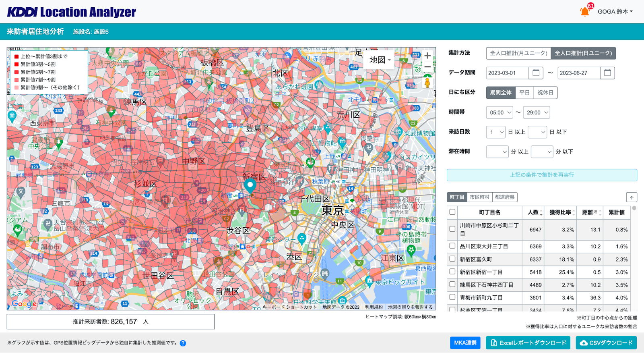Click the teal facility location pin
Image resolution: width=644 pixels, height=353 pixels.
pyautogui.click(x=250, y=187)
